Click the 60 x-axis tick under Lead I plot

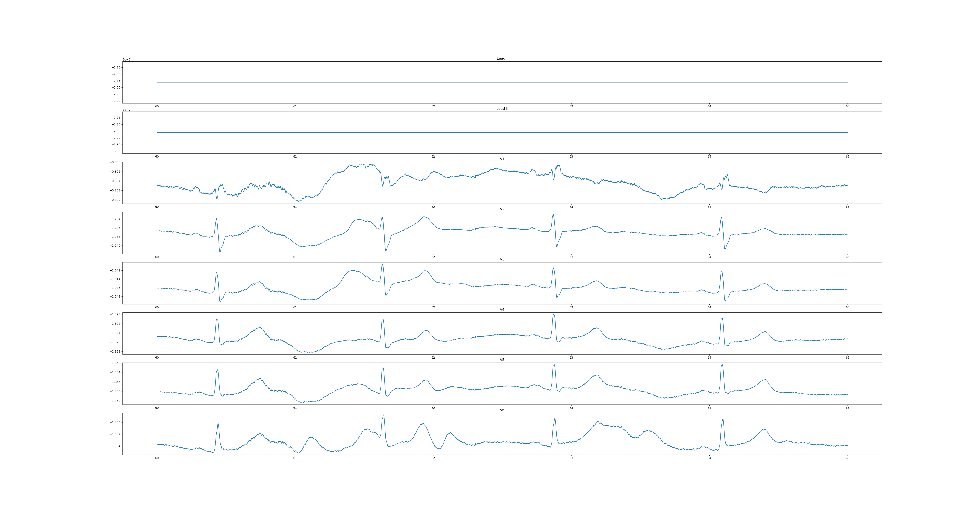click(157, 106)
